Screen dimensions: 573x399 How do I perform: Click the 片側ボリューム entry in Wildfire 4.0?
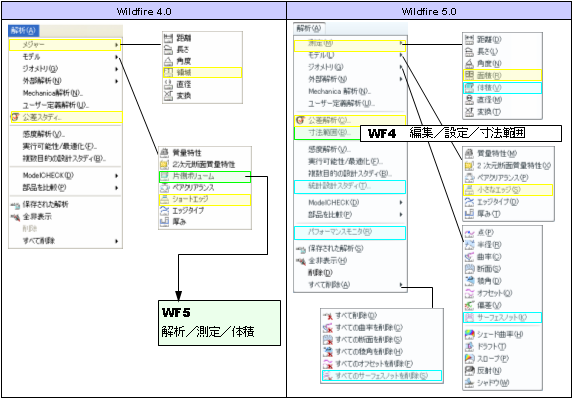[x=205, y=177]
